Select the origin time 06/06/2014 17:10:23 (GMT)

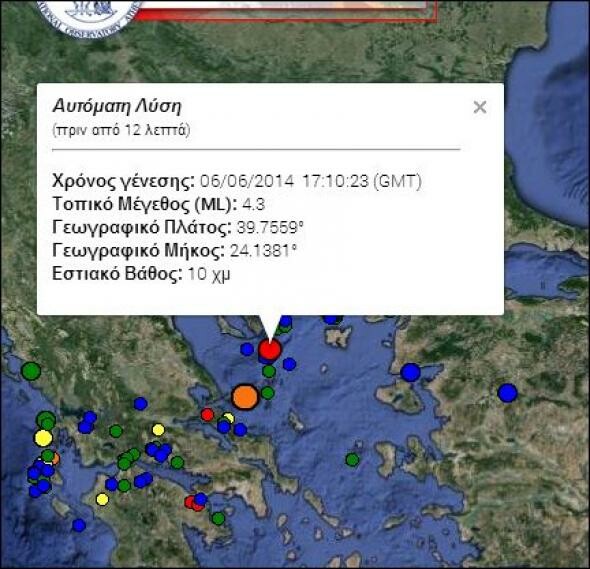coord(310,181)
